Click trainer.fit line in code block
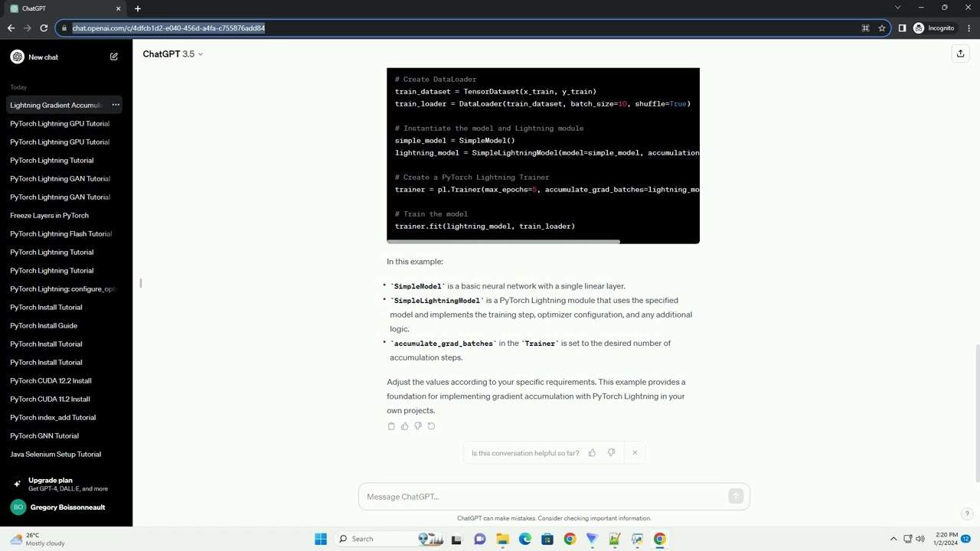 (x=485, y=227)
